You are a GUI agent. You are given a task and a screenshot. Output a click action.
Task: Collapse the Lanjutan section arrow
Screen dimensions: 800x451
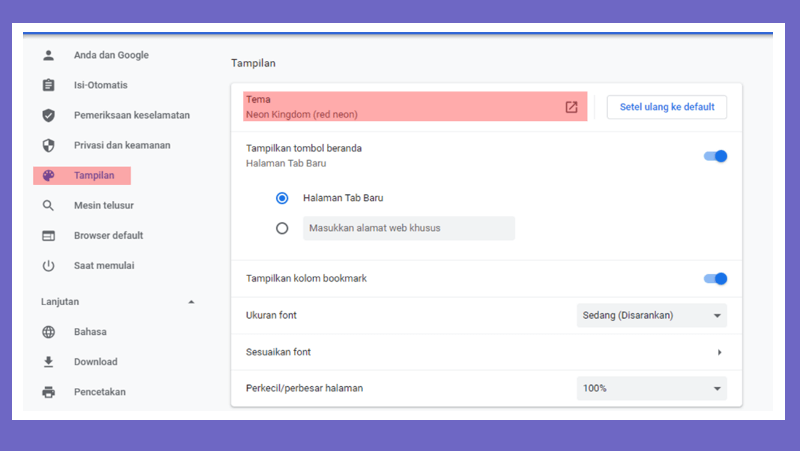click(191, 302)
